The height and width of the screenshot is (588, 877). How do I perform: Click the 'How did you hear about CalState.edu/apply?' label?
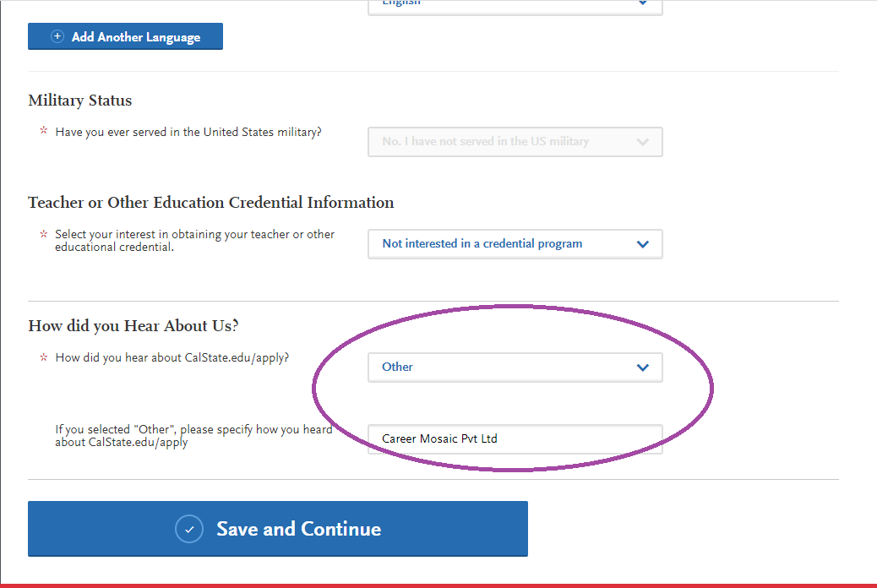tap(172, 357)
